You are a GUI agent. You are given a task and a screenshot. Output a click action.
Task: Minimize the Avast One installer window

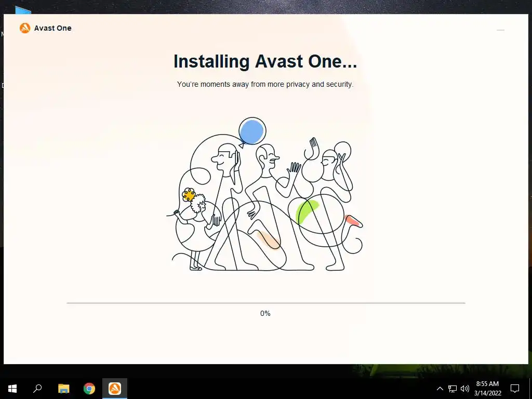click(x=500, y=30)
